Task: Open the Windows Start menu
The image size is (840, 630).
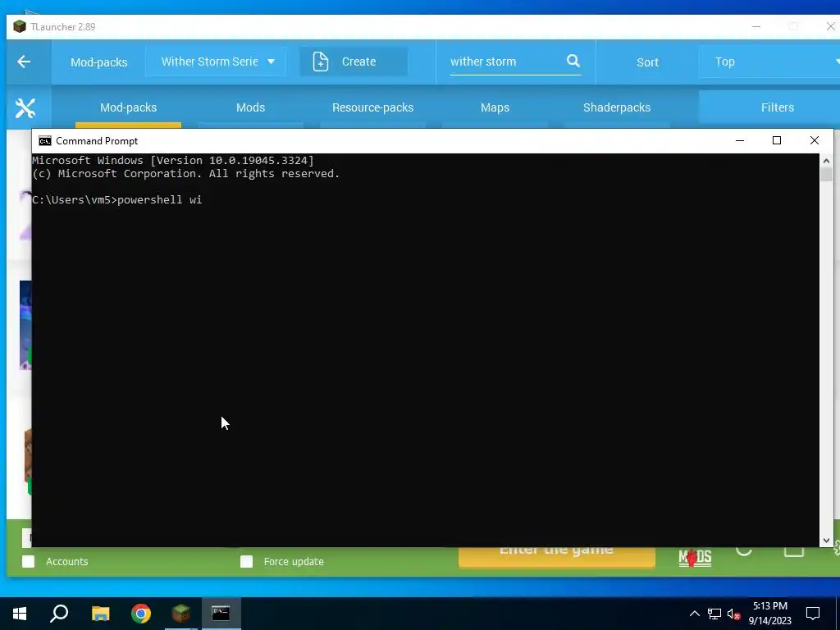Action: click(20, 614)
